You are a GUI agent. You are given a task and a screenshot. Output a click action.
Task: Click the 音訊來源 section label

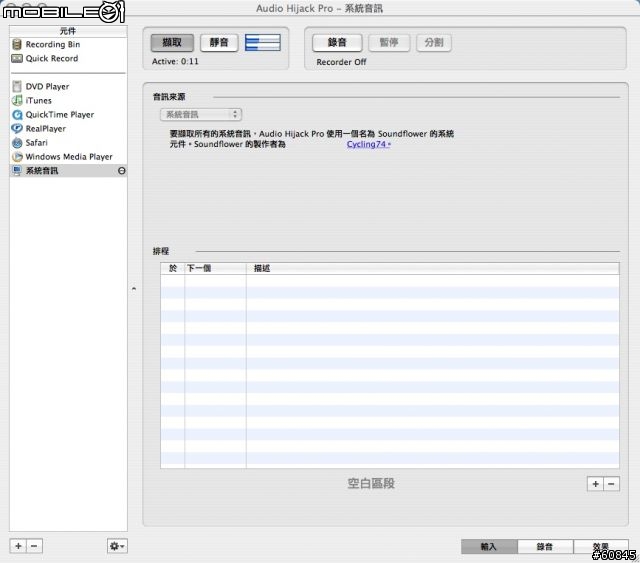[169, 97]
